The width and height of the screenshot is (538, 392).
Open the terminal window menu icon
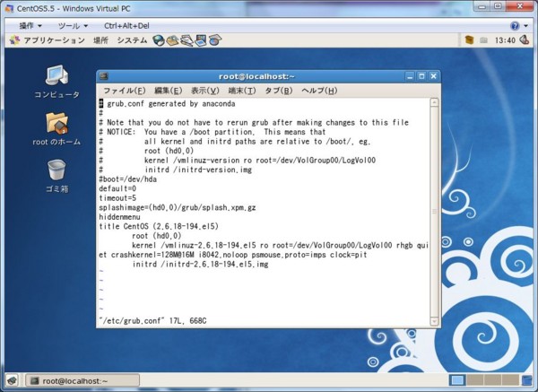click(104, 76)
